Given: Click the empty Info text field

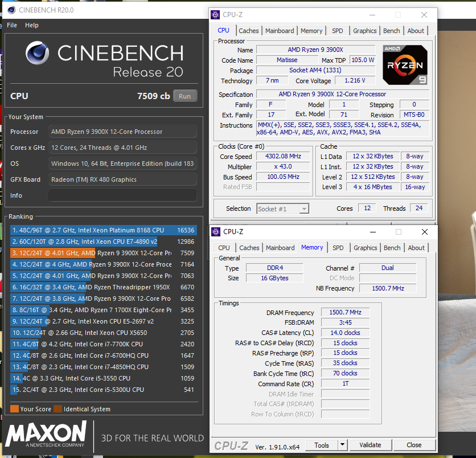Looking at the screenshot, I should coord(122,195).
